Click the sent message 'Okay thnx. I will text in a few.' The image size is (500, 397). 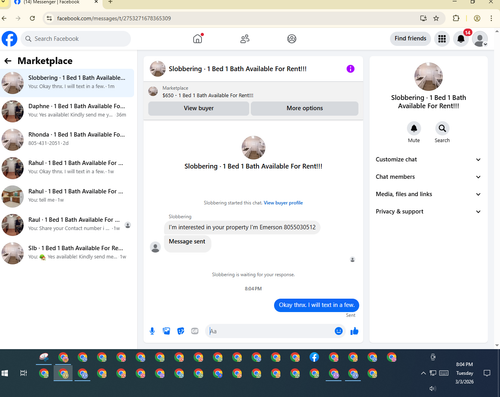coord(316,305)
